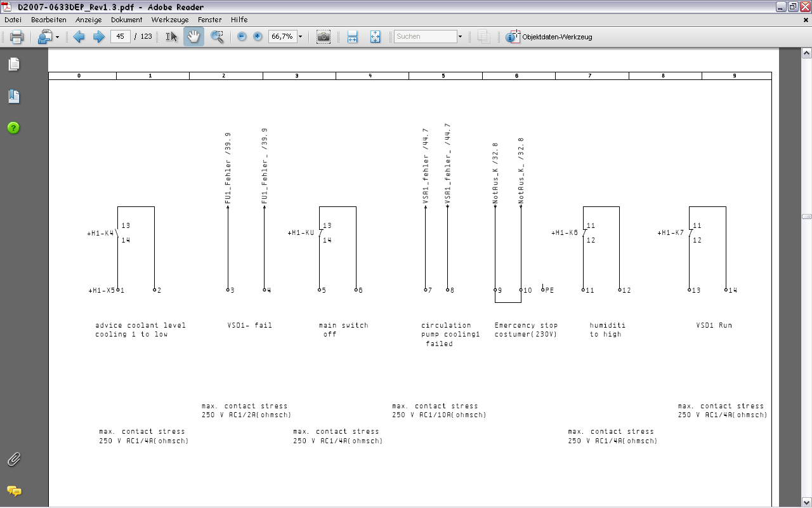Viewport: 812px width, 508px height.
Task: Open the Anzeige menu
Action: [88, 20]
